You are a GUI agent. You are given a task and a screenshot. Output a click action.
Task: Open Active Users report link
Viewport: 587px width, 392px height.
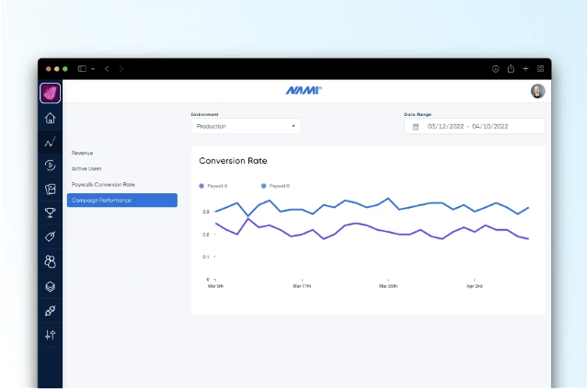tap(86, 168)
